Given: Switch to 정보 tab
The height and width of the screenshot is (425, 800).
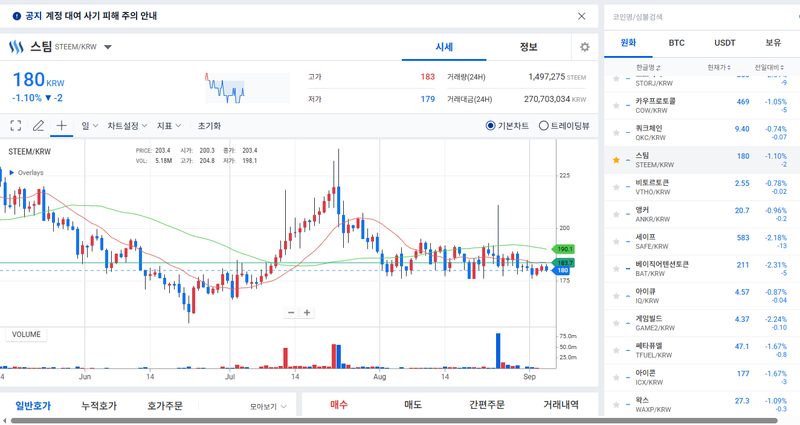Looking at the screenshot, I should click(x=529, y=47).
